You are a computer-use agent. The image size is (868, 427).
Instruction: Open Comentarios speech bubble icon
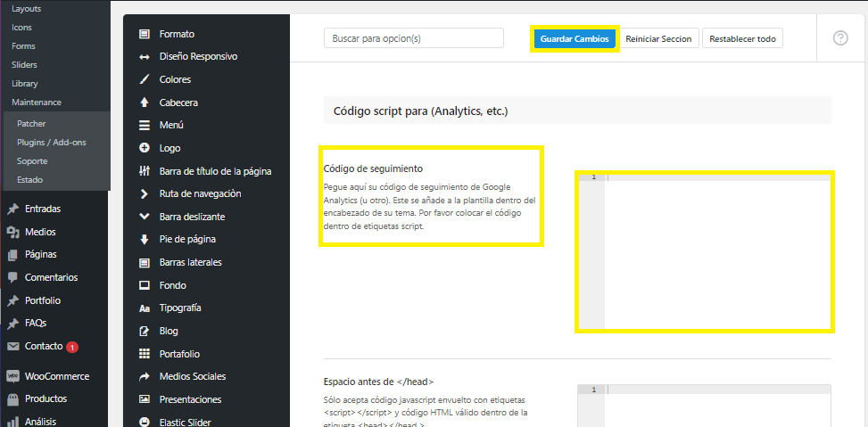click(12, 277)
